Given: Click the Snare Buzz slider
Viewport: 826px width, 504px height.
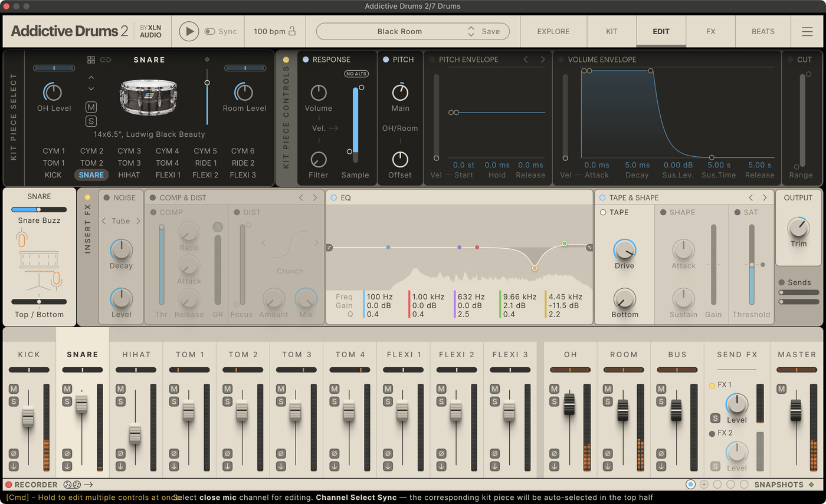Looking at the screenshot, I should [39, 209].
